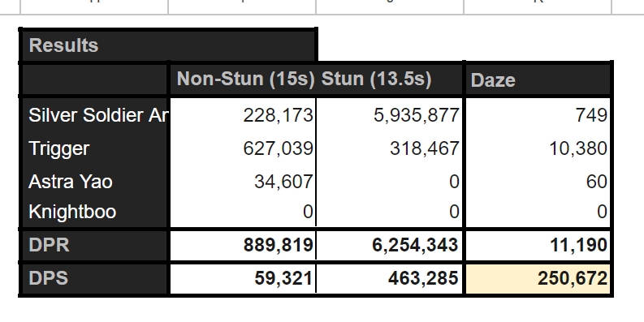This screenshot has height=322, width=644.
Task: Select the Daze column header cell
Action: pyautogui.click(x=538, y=79)
